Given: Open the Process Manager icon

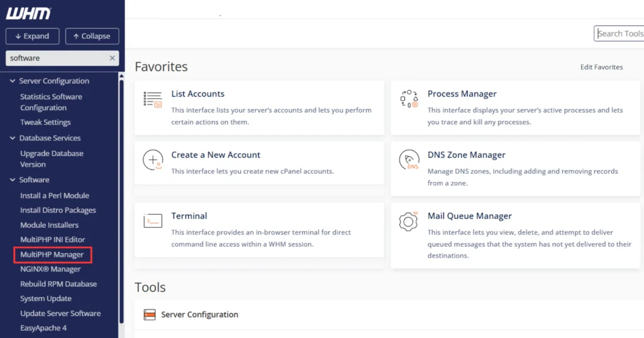Looking at the screenshot, I should 409,99.
